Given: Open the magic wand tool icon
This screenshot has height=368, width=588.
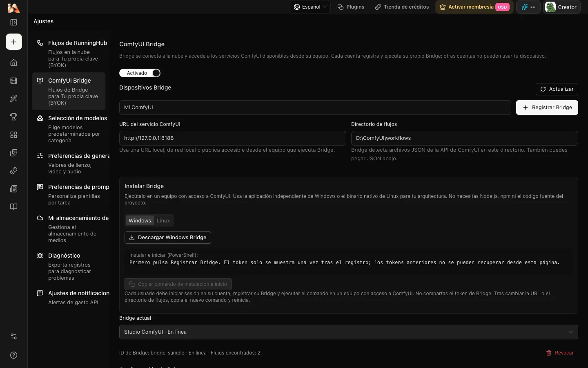Looking at the screenshot, I should 13,99.
